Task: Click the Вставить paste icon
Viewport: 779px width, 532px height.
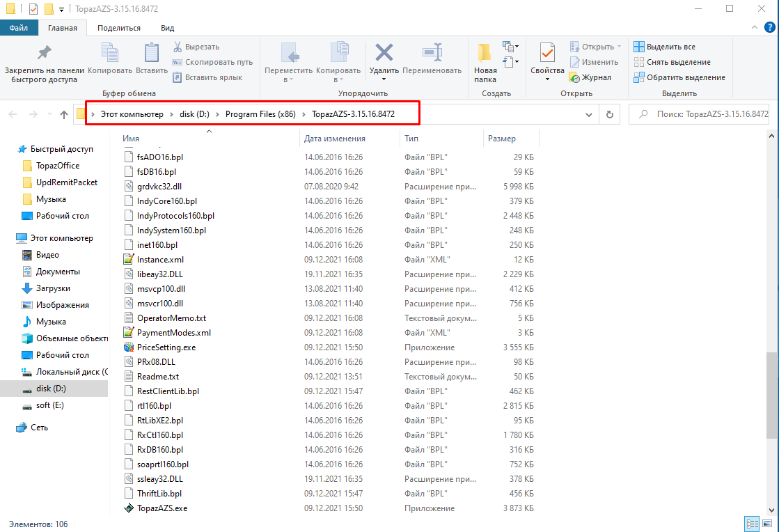Action: [x=152, y=53]
